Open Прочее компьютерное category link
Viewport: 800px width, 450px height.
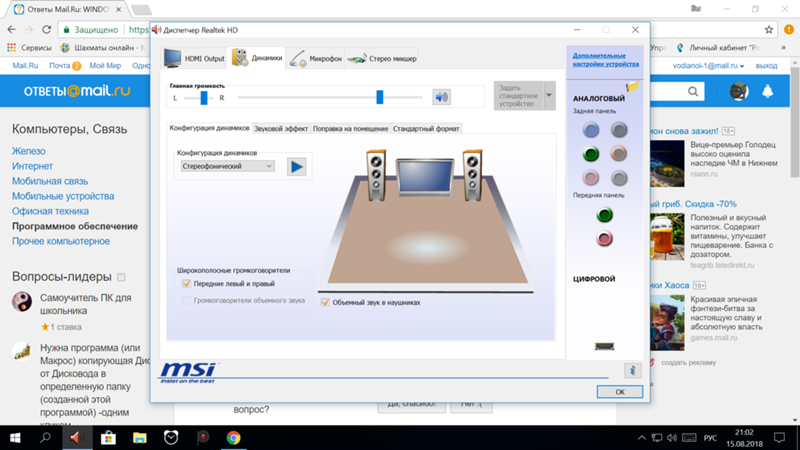coord(61,241)
